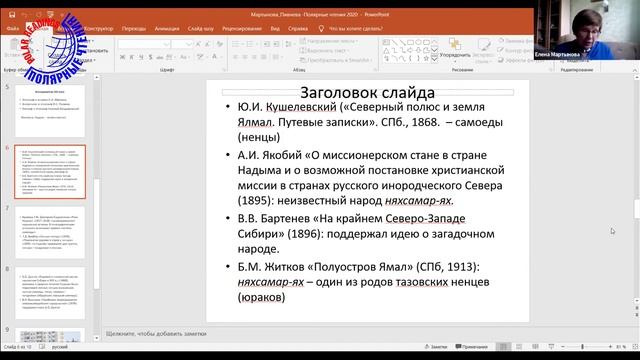Select the text box shape in shapes gallery
640x360 pixels.
(x=386, y=42)
